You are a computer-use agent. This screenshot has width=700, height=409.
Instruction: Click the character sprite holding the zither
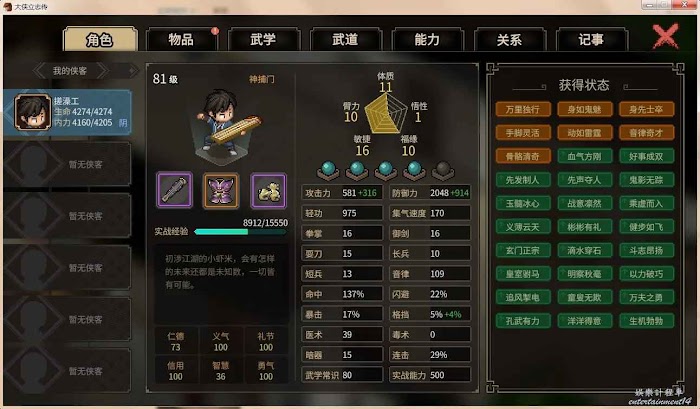225,123
